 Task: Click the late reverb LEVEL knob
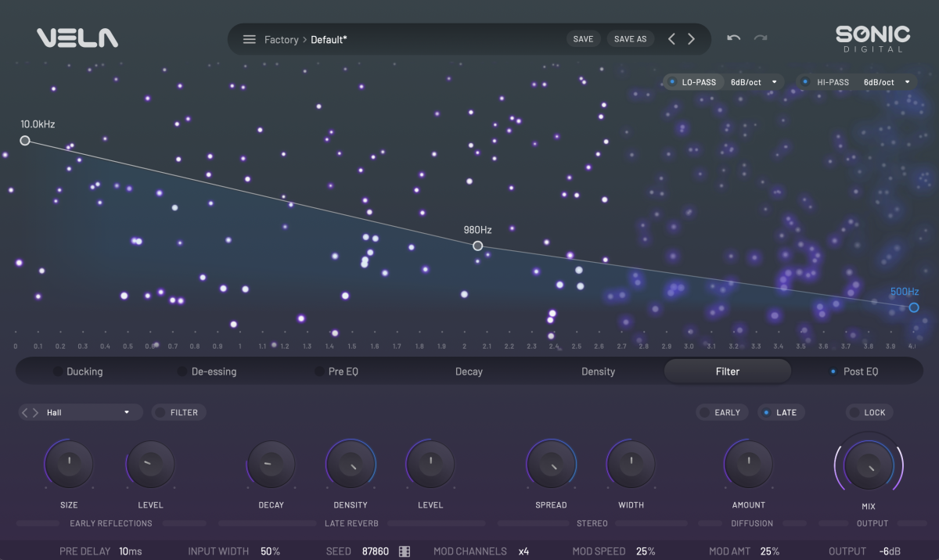[x=430, y=464]
